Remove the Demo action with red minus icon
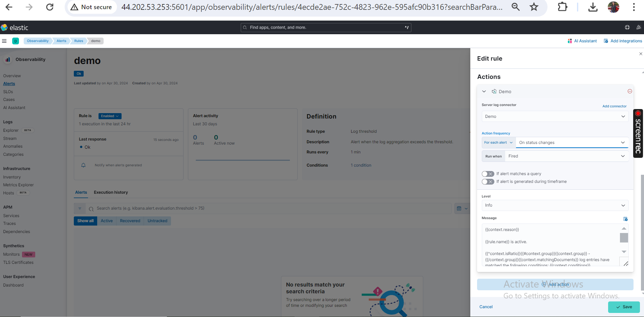 630,91
